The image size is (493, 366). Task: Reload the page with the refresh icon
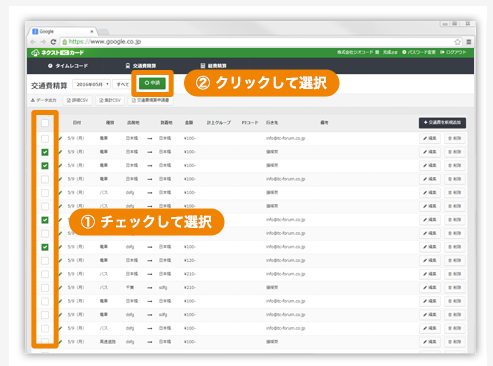(x=53, y=42)
